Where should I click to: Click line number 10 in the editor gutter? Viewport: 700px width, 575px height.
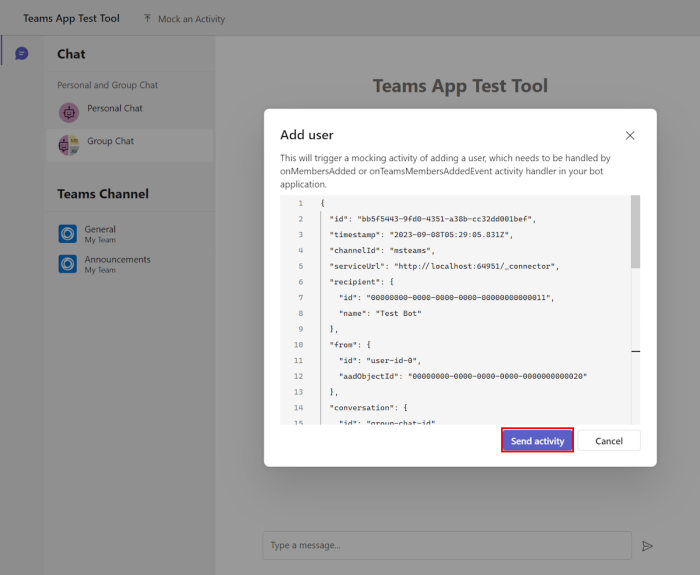coord(298,345)
